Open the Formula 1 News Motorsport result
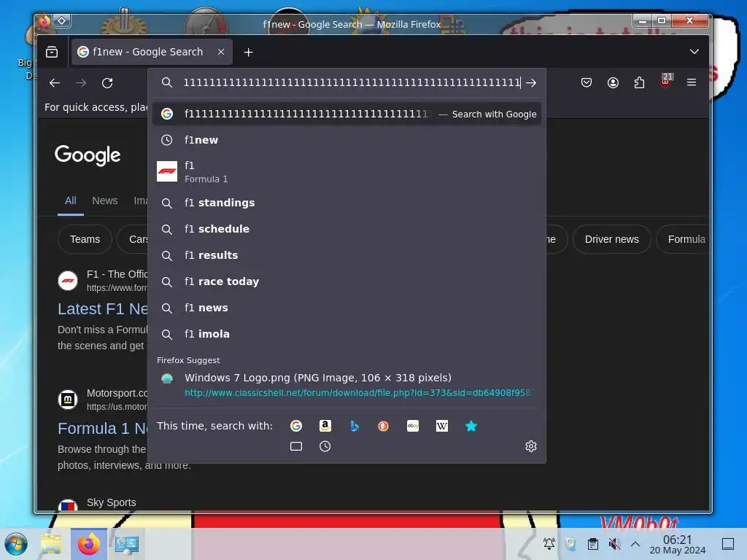The width and height of the screenshot is (747, 560). tap(103, 429)
